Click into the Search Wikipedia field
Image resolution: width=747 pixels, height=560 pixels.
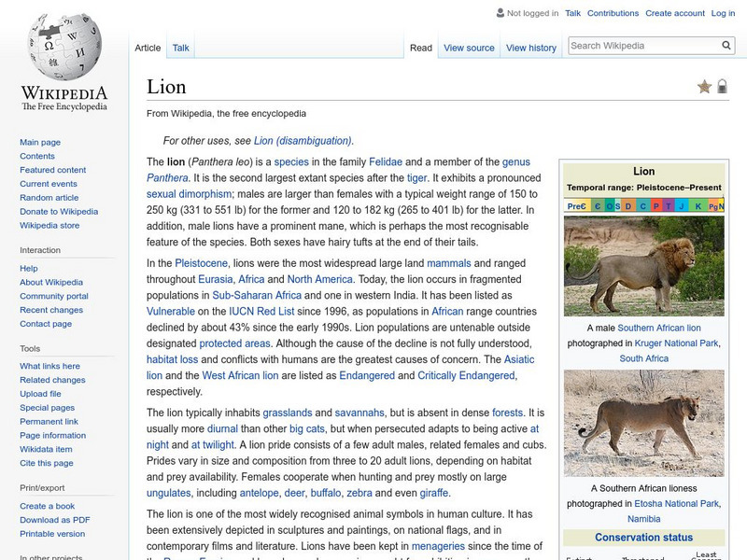[644, 46]
